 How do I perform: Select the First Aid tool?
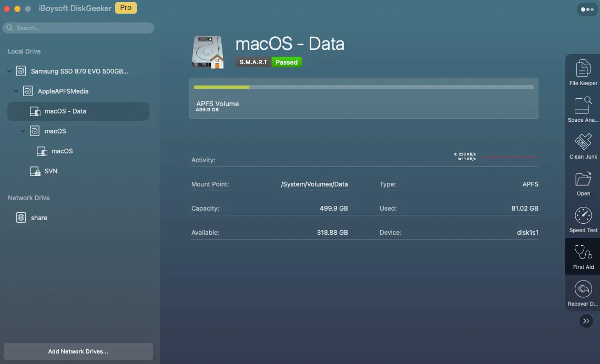tap(583, 256)
